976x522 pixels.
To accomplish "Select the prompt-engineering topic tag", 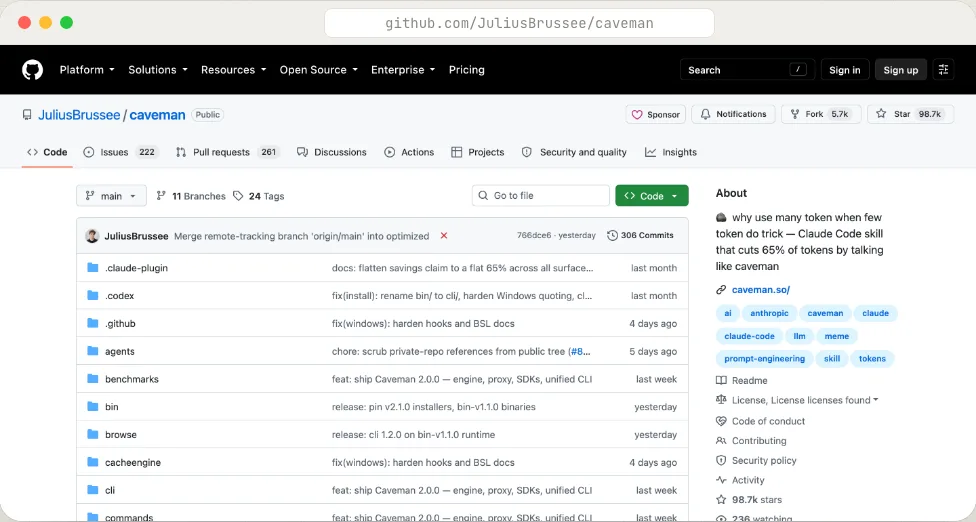I will pyautogui.click(x=764, y=358).
